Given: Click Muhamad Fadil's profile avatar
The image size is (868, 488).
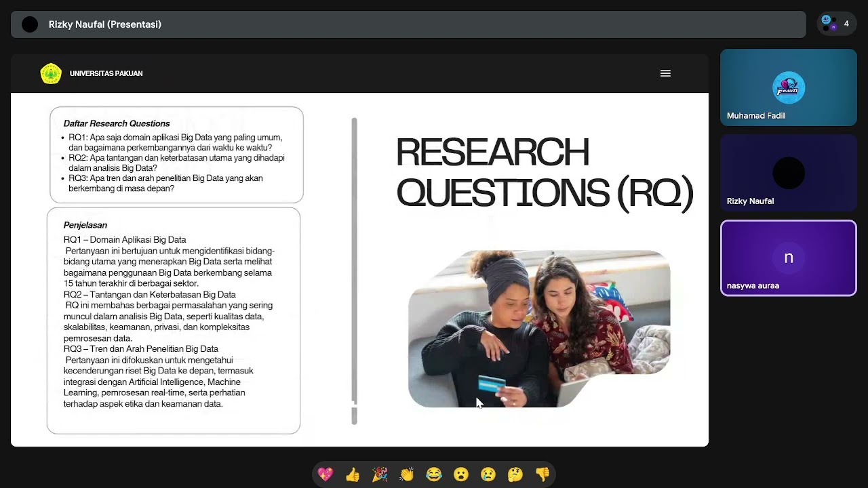Looking at the screenshot, I should click(x=789, y=87).
